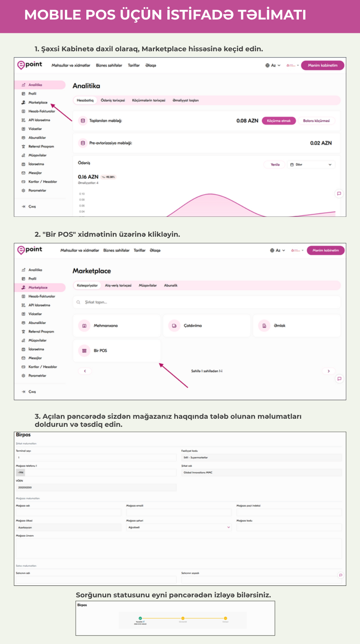Click into the Mağaza ünvanı address text area
Viewport: 360px width, 644px height.
pyautogui.click(x=178, y=549)
